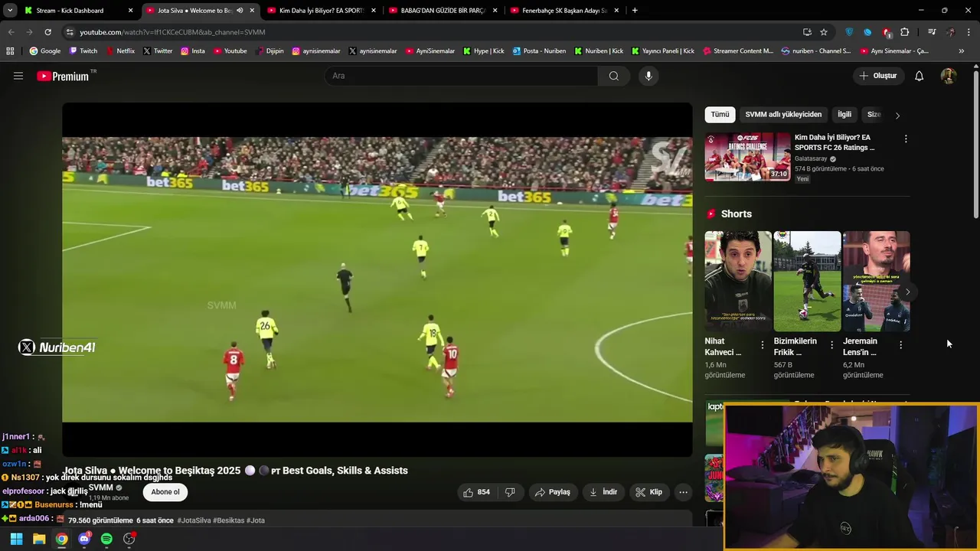Open the Yayıncı Paneli | Kick bookmark
Screen dimensions: 980x551
663,51
